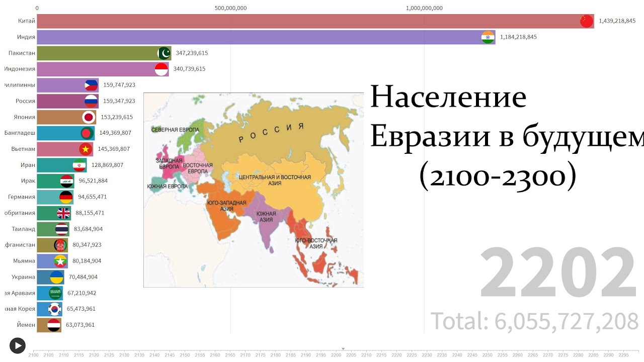Image resolution: width=644 pixels, height=362 pixels.
Task: Click the Китай country label
Action: 26,21
